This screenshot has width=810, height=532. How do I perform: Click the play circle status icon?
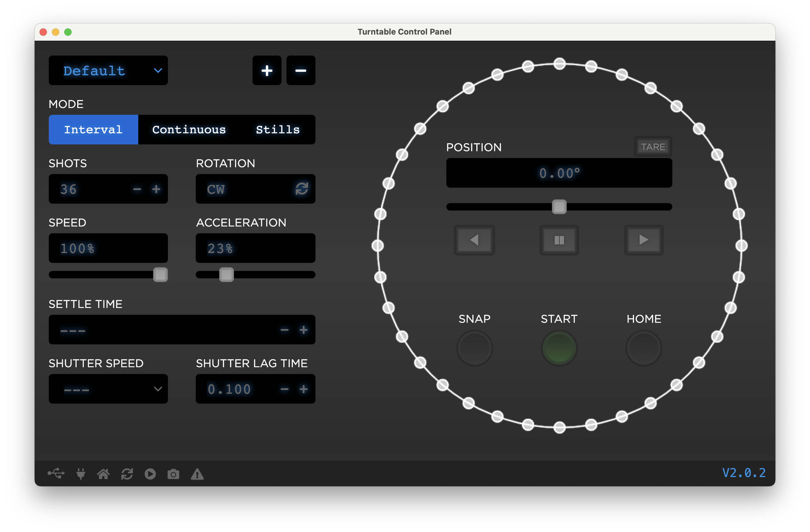[x=150, y=474]
